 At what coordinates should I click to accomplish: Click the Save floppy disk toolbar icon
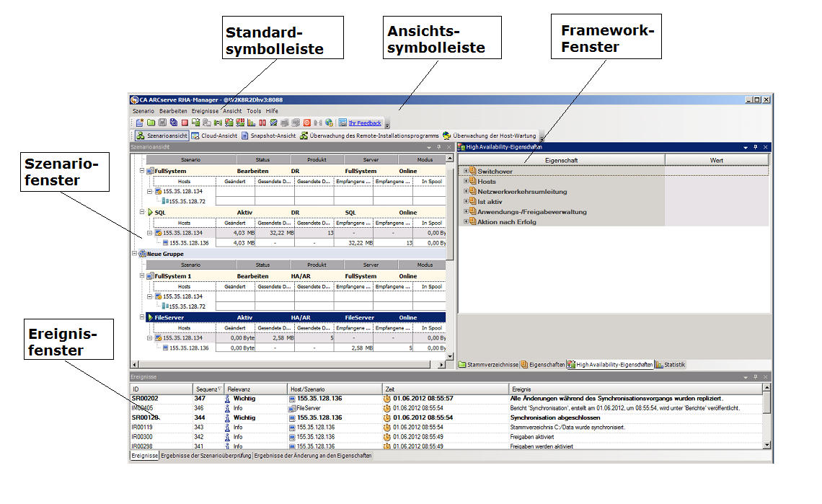[162, 123]
